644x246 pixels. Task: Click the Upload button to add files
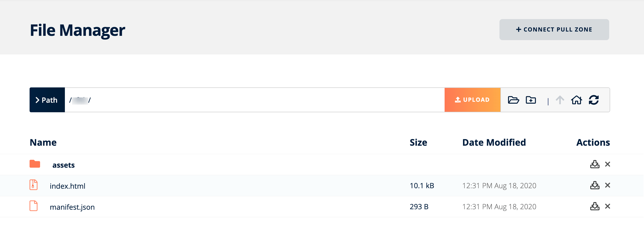click(x=472, y=100)
